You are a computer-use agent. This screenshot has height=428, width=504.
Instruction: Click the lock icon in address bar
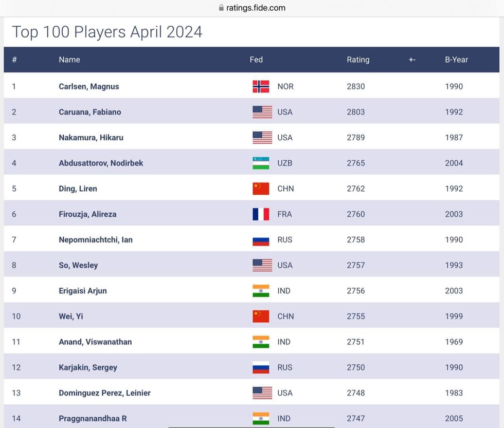(221, 8)
